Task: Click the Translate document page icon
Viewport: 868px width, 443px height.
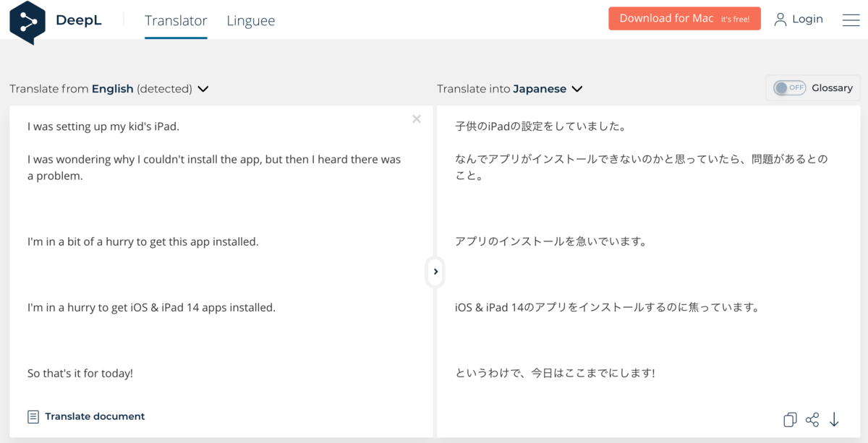Action: click(33, 416)
